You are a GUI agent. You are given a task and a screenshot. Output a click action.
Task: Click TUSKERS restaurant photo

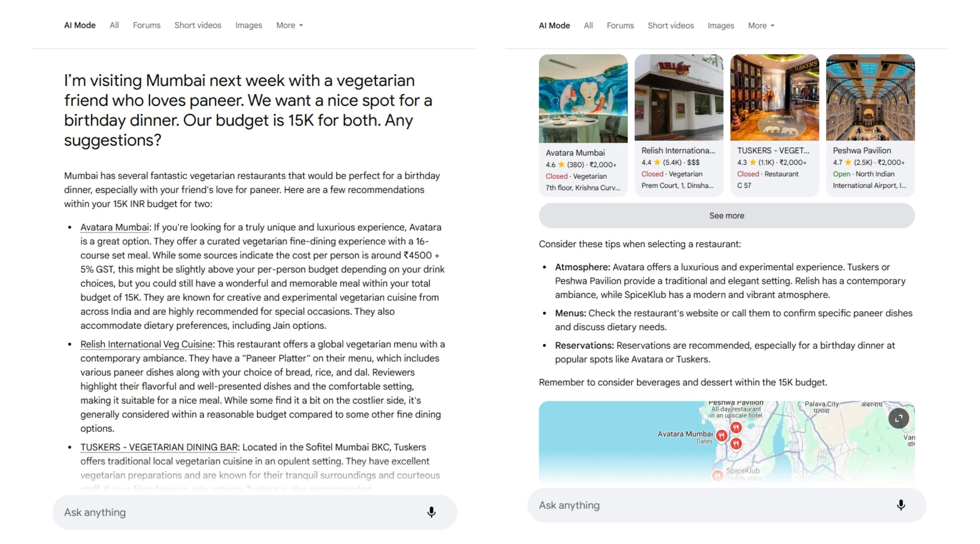click(775, 97)
